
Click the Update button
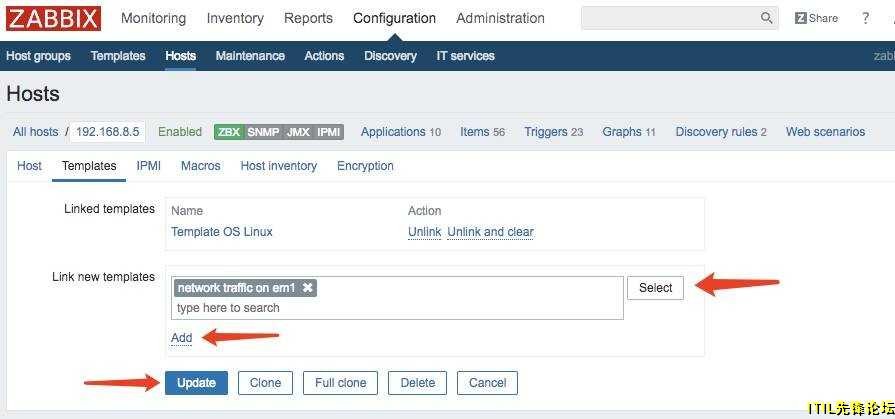196,383
